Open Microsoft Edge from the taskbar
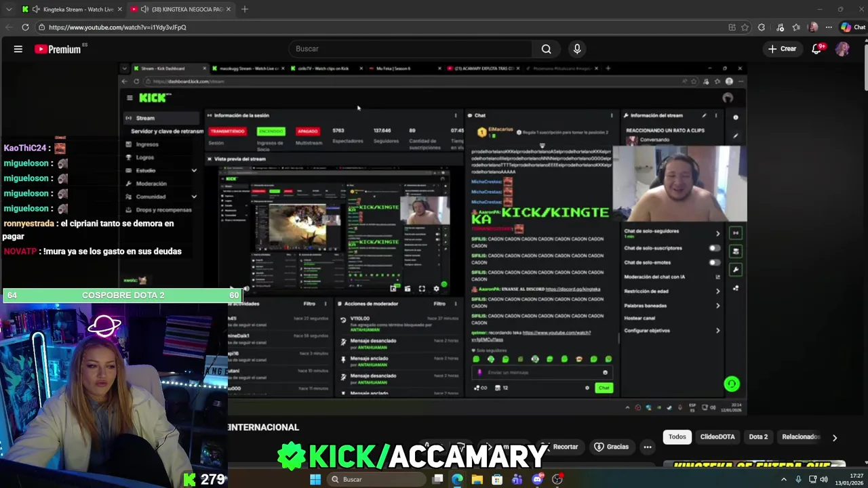The image size is (868, 488). 458,479
